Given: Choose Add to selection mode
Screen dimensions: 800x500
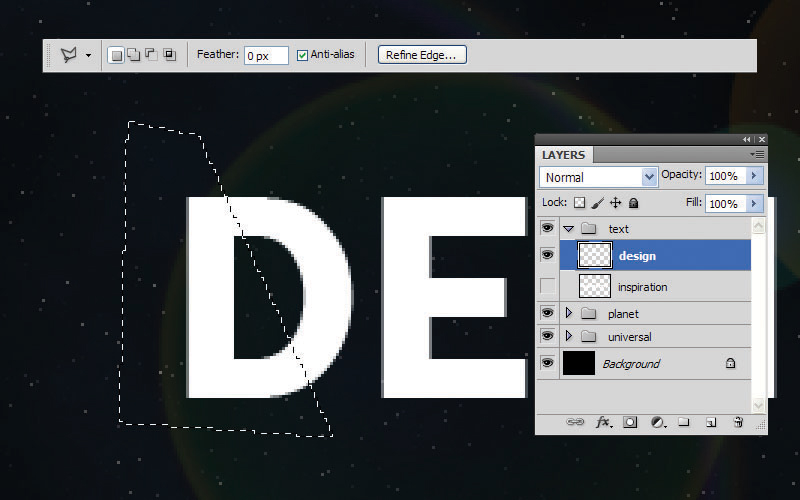Looking at the screenshot, I should click(x=134, y=55).
